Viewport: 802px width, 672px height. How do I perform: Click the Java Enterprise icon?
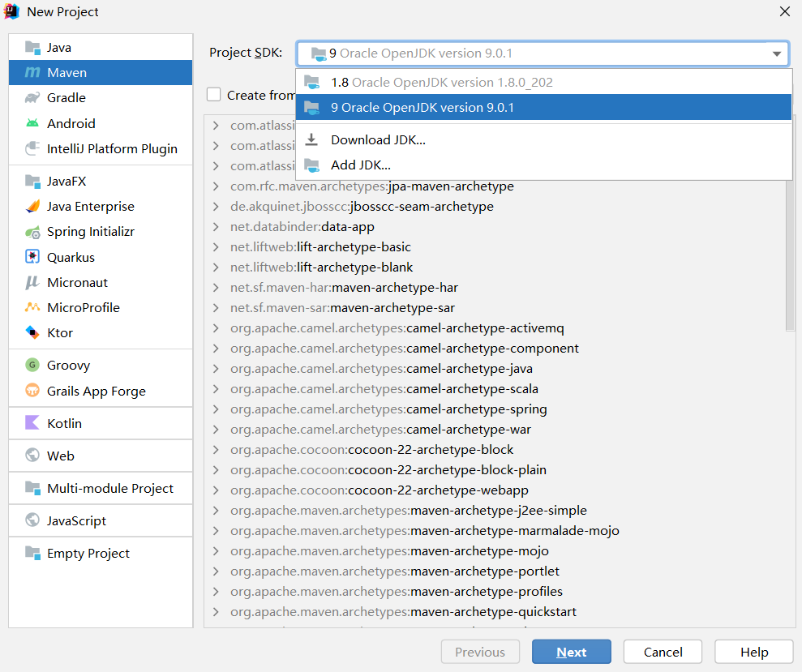click(32, 206)
